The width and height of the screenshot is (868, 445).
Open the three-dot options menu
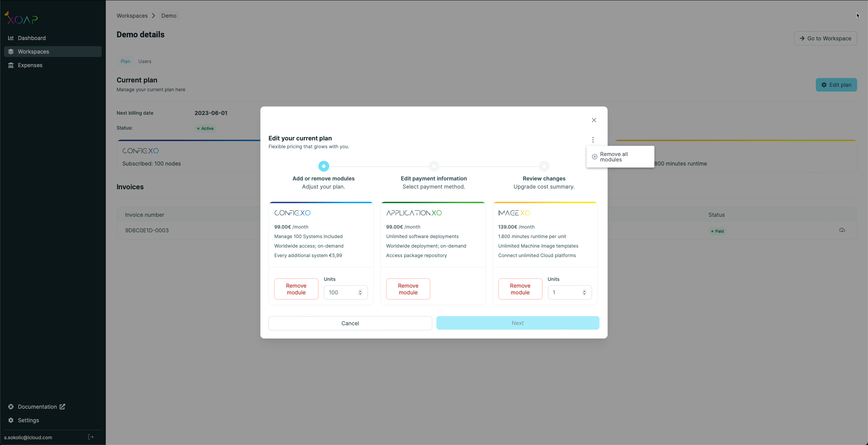point(593,140)
